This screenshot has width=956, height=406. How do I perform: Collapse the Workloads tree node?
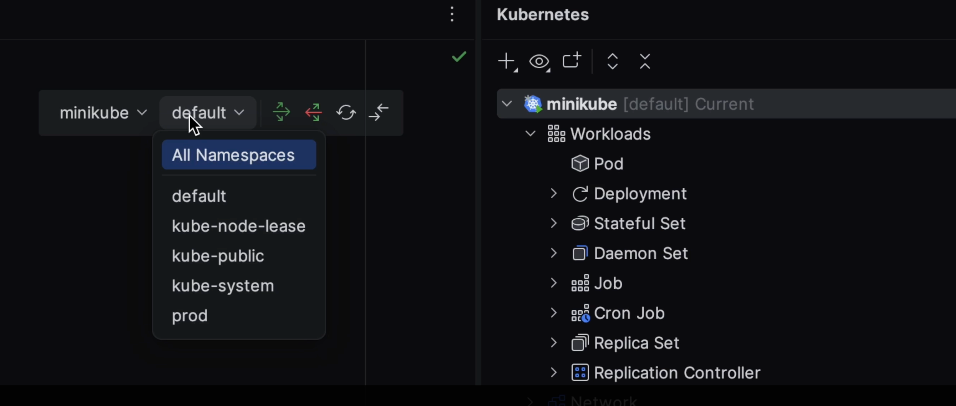tap(531, 134)
